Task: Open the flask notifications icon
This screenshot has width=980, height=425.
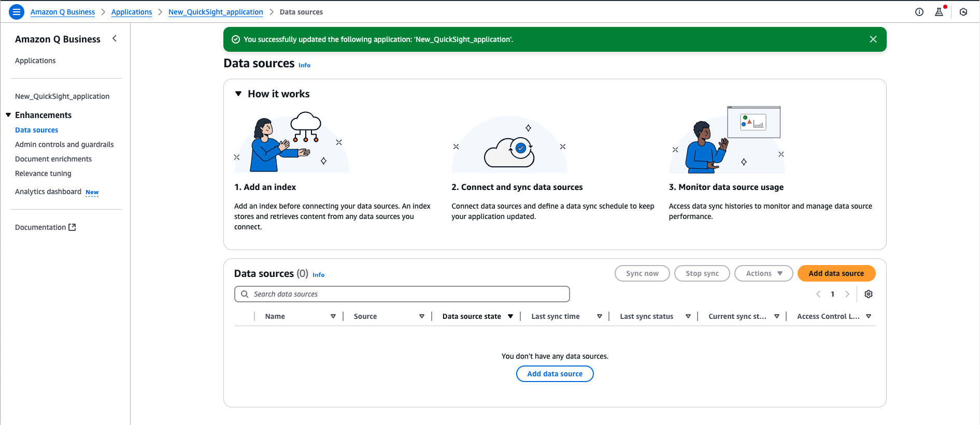Action: click(x=939, y=12)
